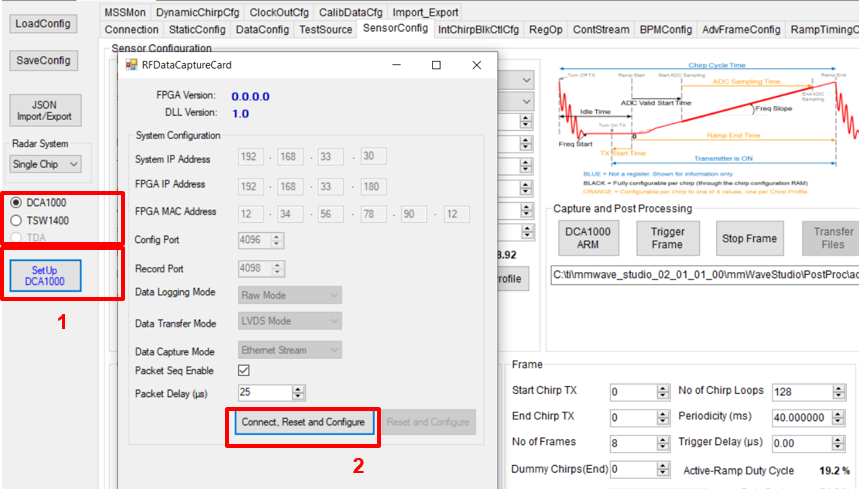The height and width of the screenshot is (491, 859).
Task: Open the Radar System Single Chip dropdown
Action: [x=46, y=164]
